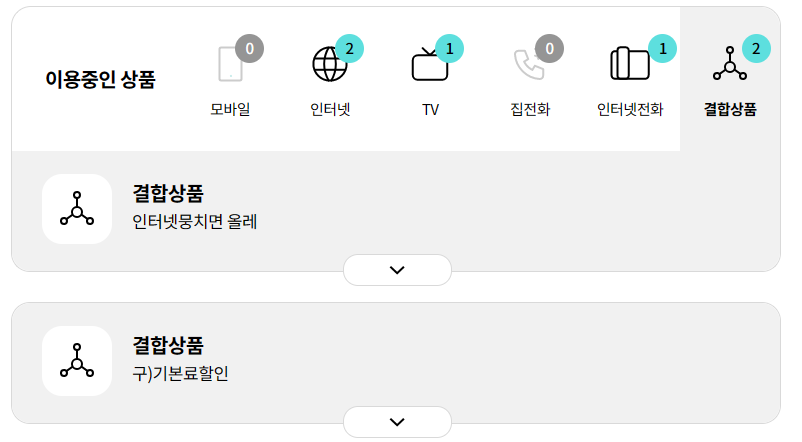This screenshot has height=442, width=802.
Task: Open the 인터넷전화 tab label
Action: (630, 109)
